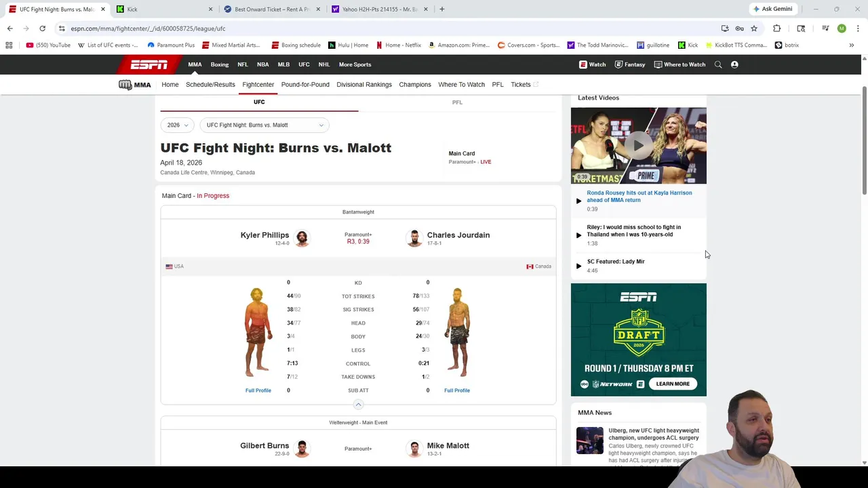Reload the page with refresh icon
Image resolution: width=868 pixels, height=488 pixels.
(42, 28)
